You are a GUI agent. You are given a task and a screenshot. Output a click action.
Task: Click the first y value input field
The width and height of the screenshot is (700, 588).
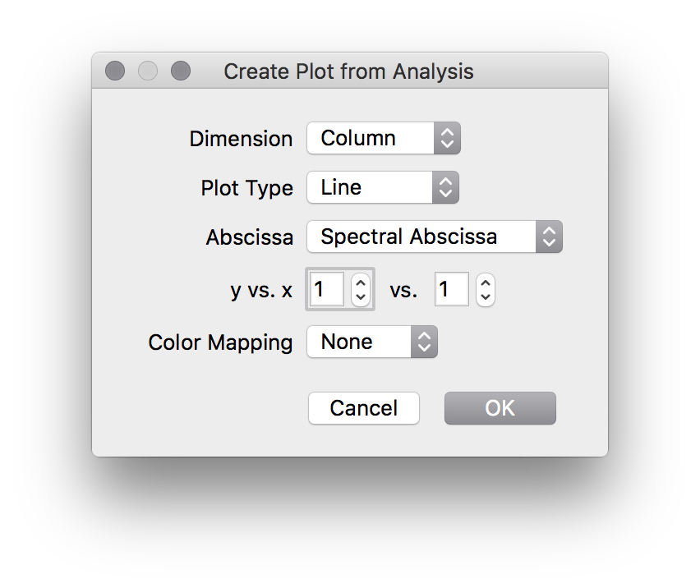click(327, 289)
